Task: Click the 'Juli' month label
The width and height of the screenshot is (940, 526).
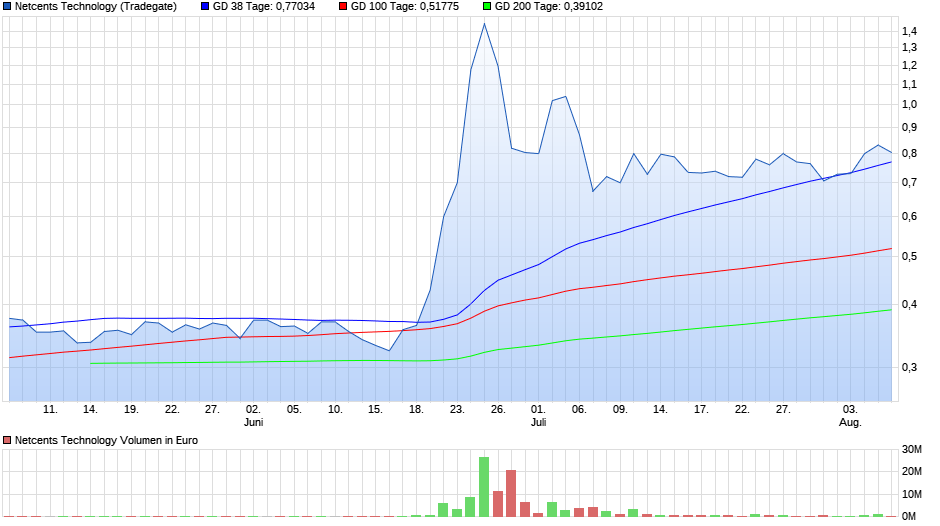Action: click(x=538, y=422)
